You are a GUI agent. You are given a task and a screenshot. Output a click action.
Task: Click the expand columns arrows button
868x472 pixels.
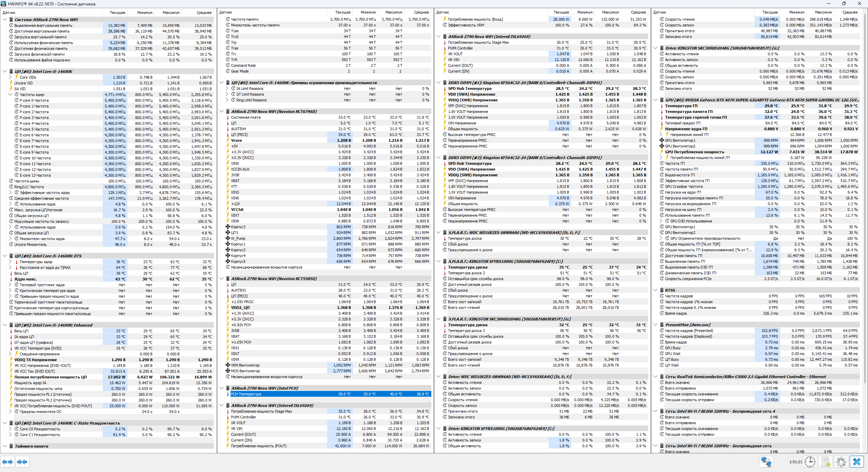coord(7,462)
